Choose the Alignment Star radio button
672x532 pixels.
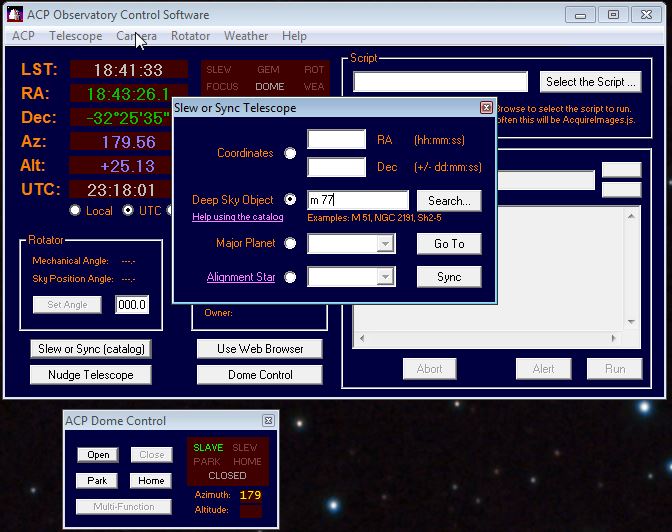(290, 277)
